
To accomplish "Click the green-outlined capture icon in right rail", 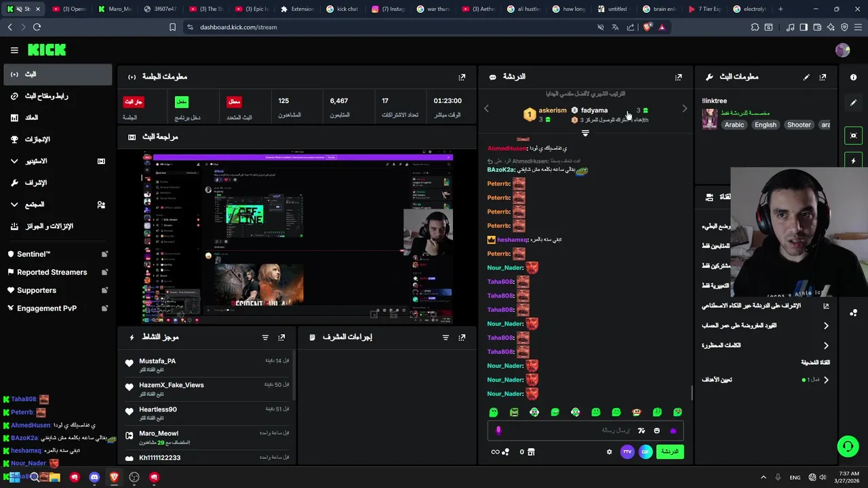I will [x=853, y=136].
